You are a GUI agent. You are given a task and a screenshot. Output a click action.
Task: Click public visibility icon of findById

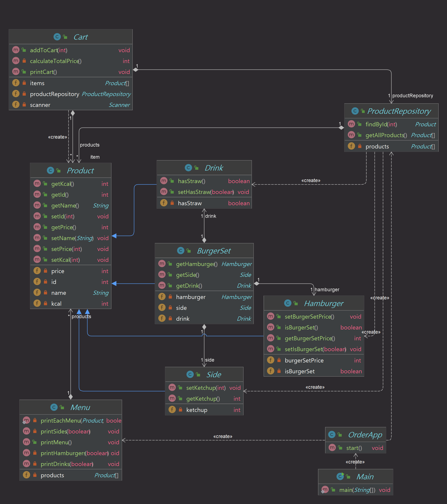360,124
